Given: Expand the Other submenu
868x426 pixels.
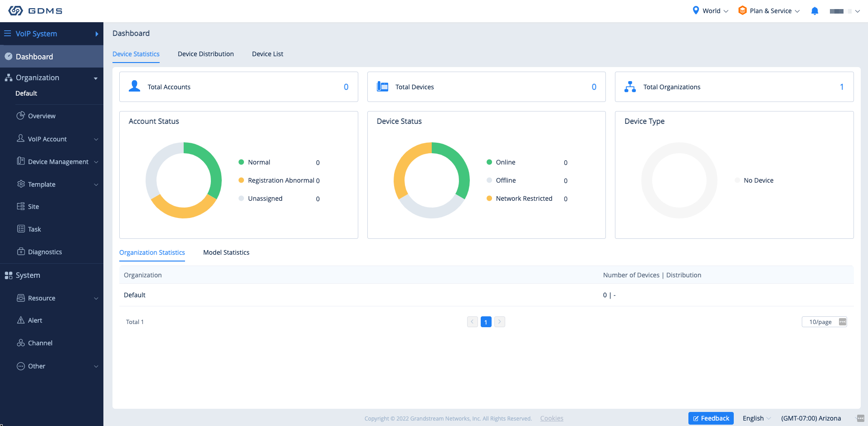Looking at the screenshot, I should 96,366.
